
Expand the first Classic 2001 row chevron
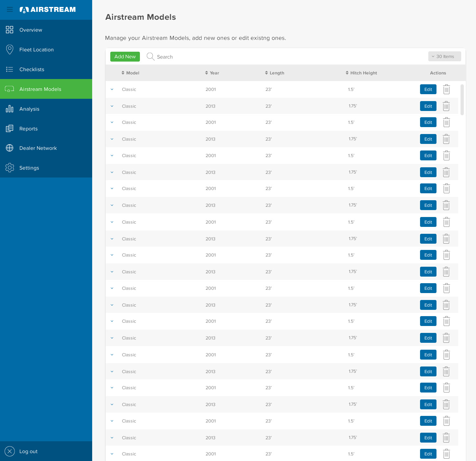point(112,89)
